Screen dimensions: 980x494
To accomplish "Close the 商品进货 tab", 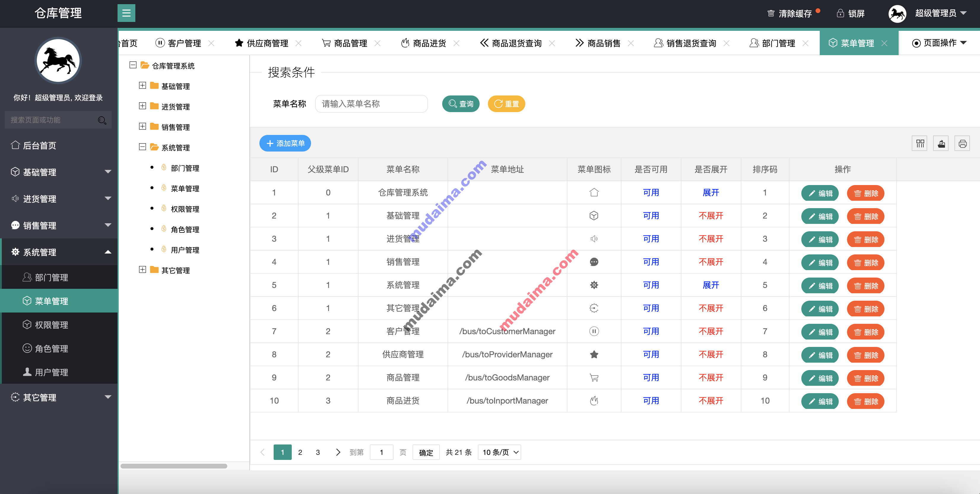I will click(x=456, y=43).
